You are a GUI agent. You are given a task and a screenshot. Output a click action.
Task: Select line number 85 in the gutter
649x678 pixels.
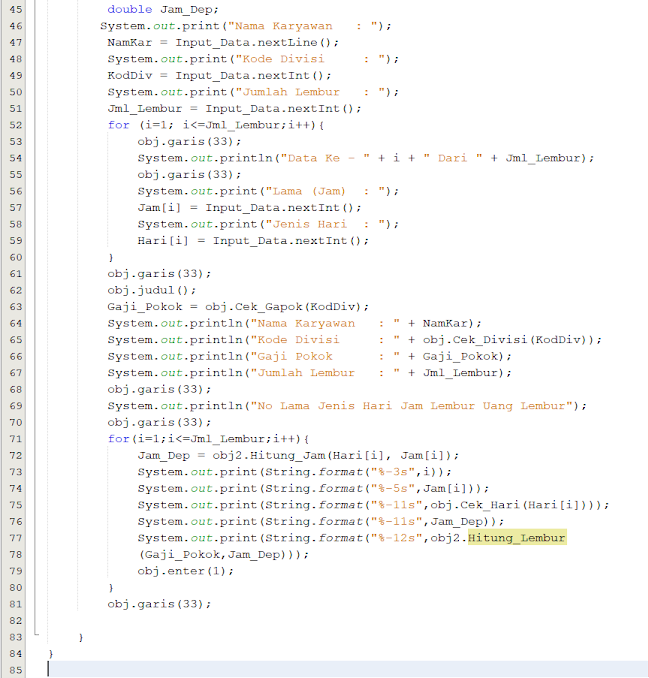point(16,670)
